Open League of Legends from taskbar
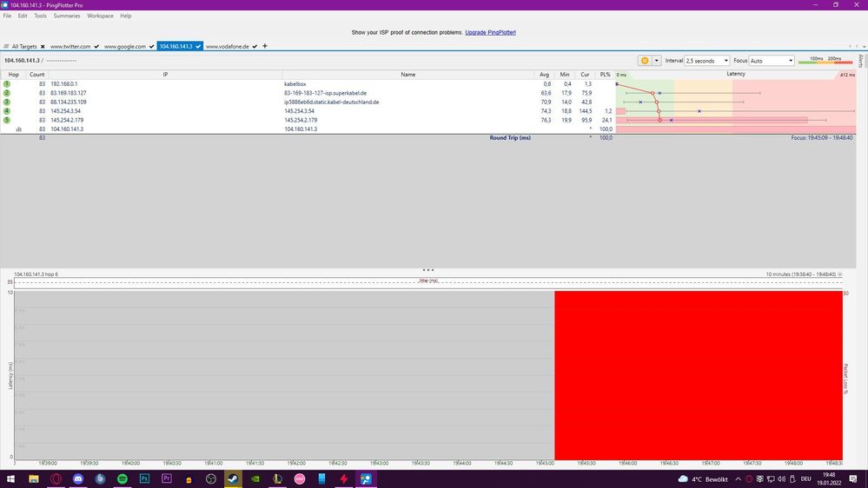This screenshot has width=868, height=488. point(277,478)
